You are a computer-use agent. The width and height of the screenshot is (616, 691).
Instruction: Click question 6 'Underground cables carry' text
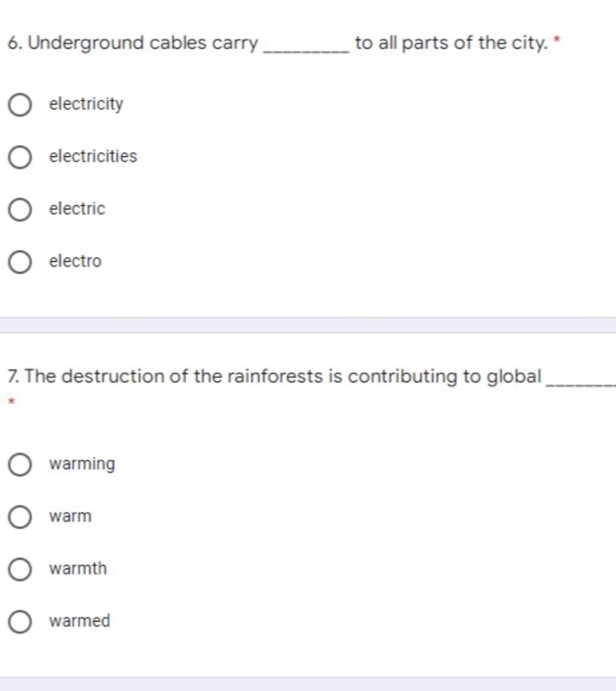coord(133,43)
